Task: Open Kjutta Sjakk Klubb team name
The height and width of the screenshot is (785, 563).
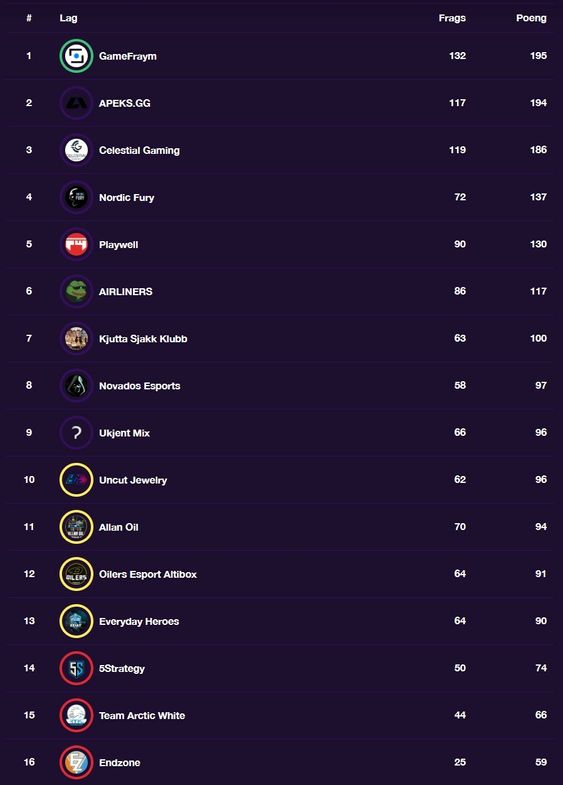Action: (x=143, y=339)
